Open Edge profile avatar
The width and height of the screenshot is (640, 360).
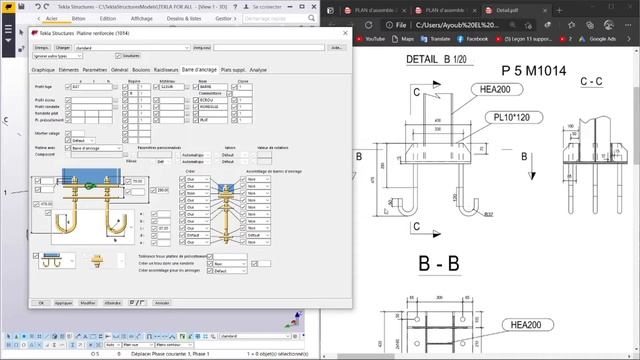pyautogui.click(x=609, y=25)
